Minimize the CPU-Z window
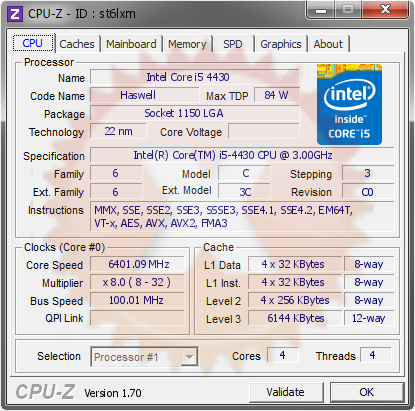Screen dimensions: 415x411 click(x=321, y=11)
